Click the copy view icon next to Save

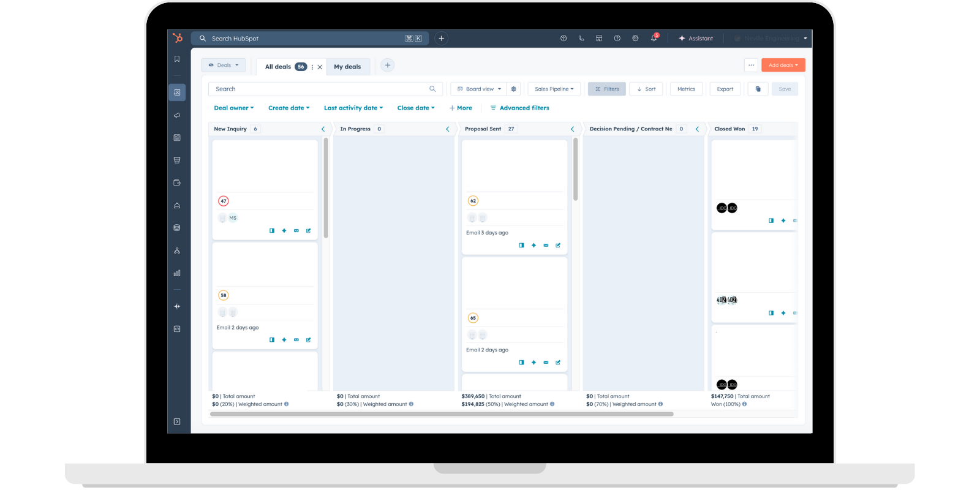pyautogui.click(x=758, y=89)
